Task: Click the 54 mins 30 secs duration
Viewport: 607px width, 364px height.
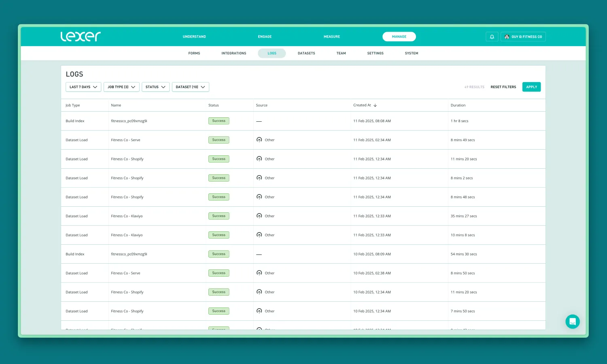Action: 464,254
